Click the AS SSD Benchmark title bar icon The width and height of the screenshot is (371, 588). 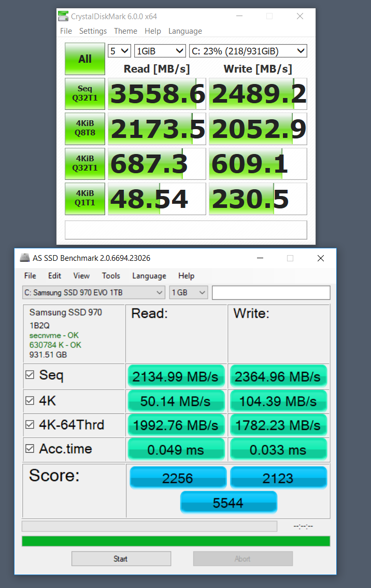click(x=24, y=258)
